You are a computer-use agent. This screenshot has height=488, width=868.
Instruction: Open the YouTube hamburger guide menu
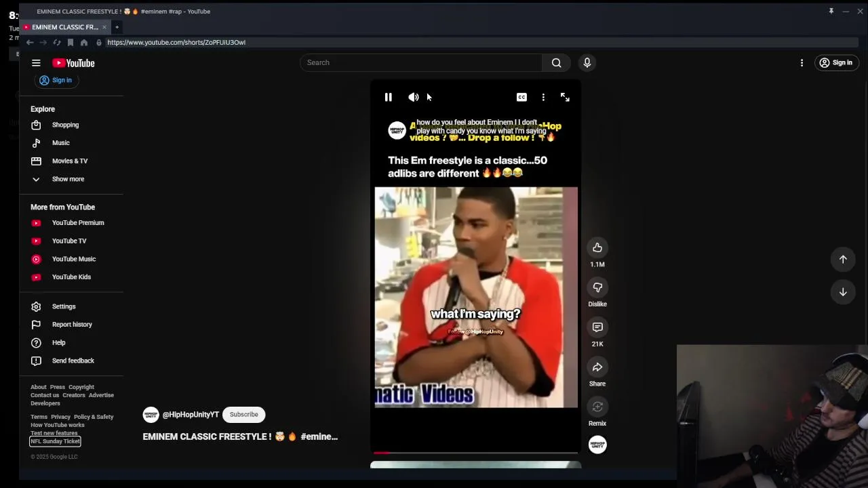pyautogui.click(x=36, y=63)
